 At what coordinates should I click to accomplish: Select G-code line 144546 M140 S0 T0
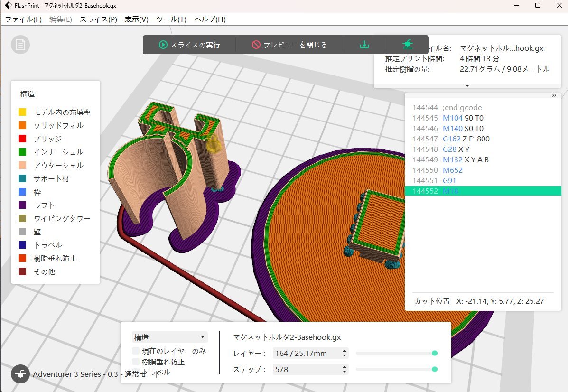[x=483, y=128]
